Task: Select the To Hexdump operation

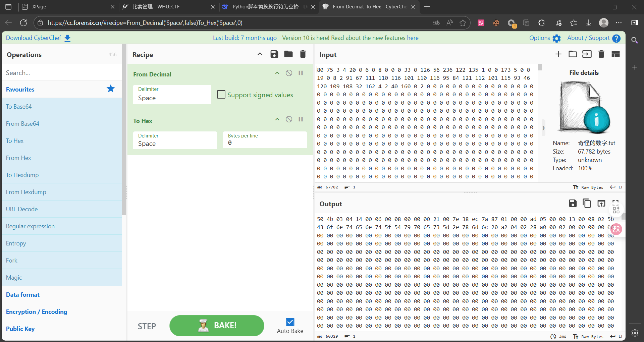Action: click(22, 175)
